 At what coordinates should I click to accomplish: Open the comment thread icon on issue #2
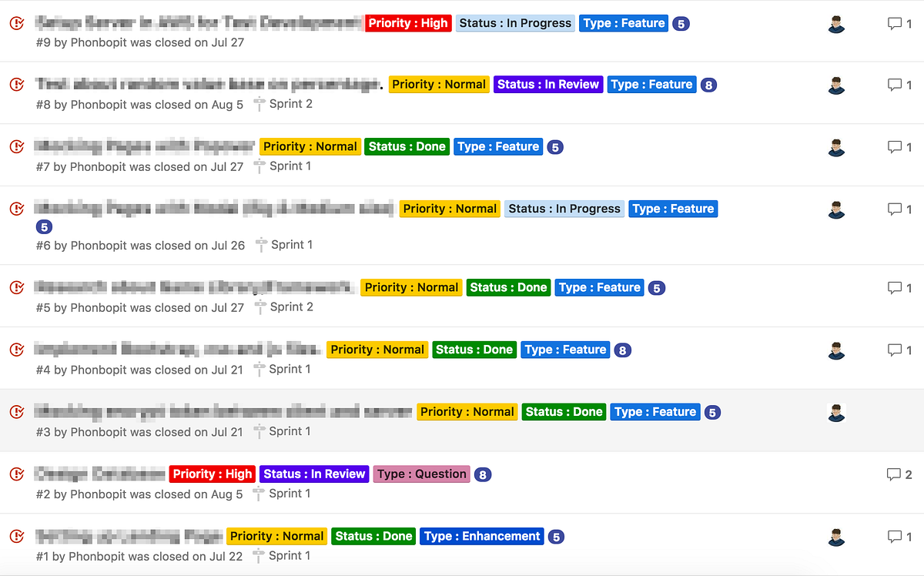(x=895, y=474)
